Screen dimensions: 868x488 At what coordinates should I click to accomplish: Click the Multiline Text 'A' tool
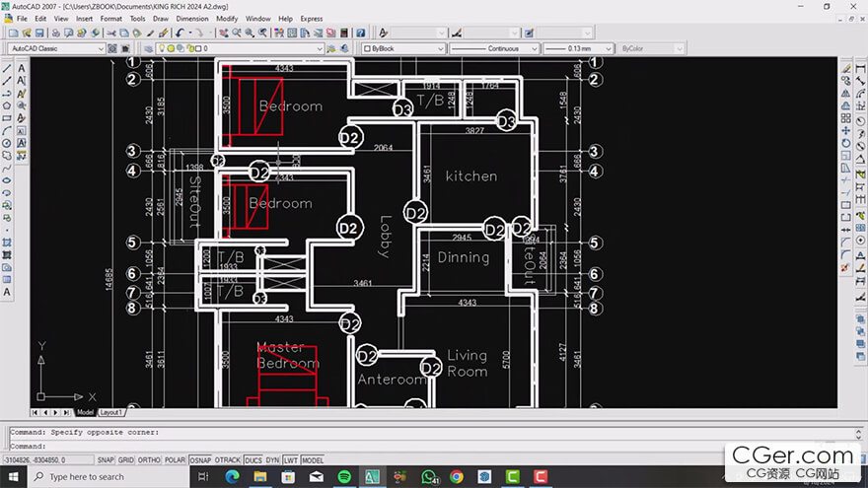coord(7,293)
